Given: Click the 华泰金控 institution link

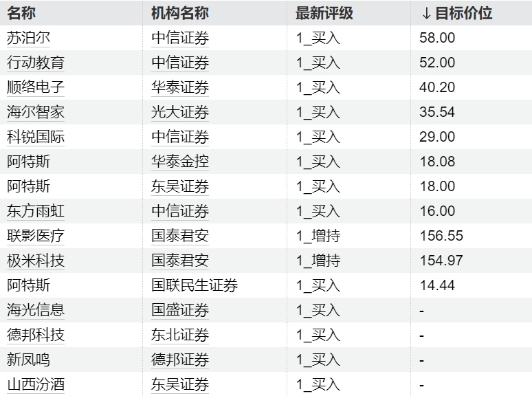Looking at the screenshot, I should pos(180,162).
